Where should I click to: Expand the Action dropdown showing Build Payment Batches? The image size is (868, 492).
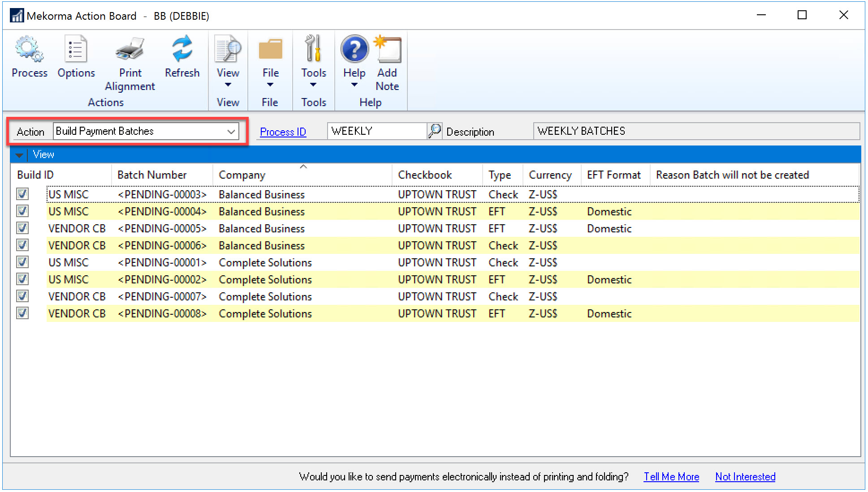[231, 132]
